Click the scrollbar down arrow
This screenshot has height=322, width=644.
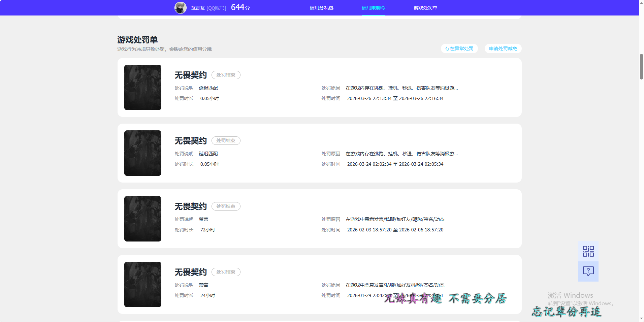[x=641, y=319]
